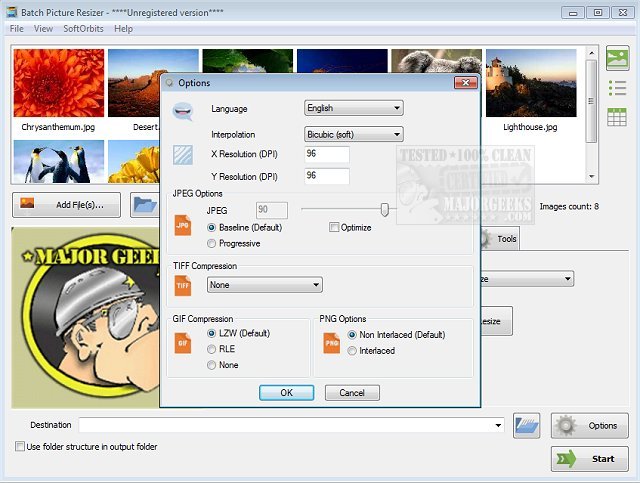Open the SoftOrbits menu
Screen dimensions: 640x483
click(83, 29)
